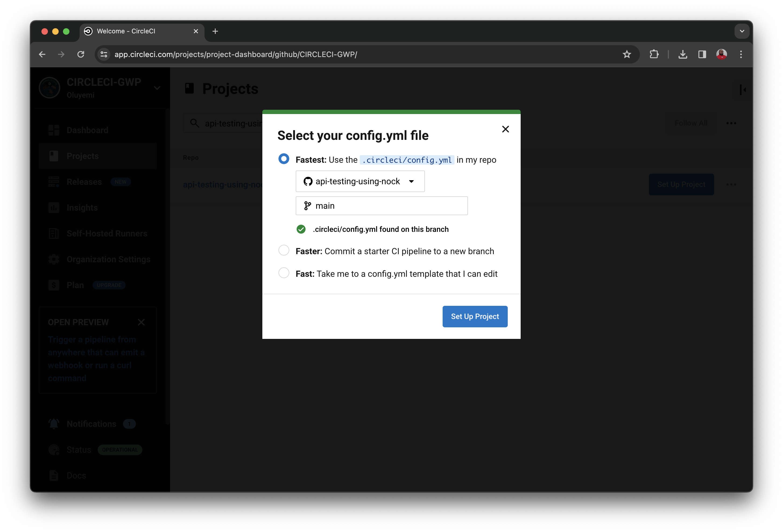The image size is (783, 532).
Task: Select Insights in the sidebar
Action: click(82, 207)
